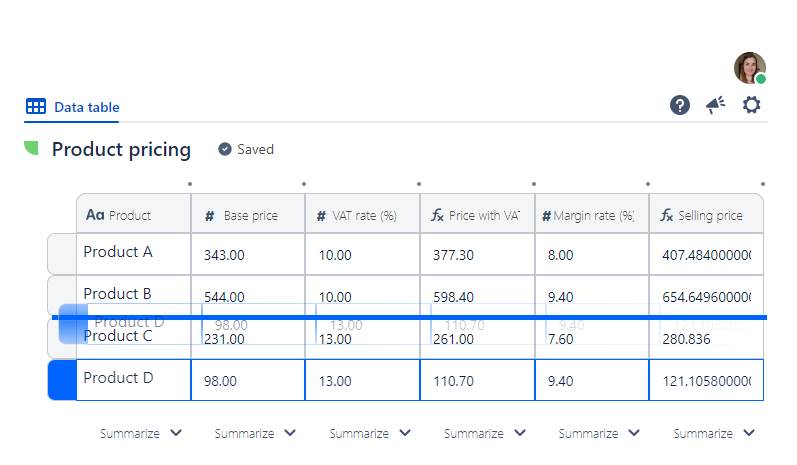This screenshot has height=465, width=797.
Task: Click the Product pricing title
Action: pos(121,149)
